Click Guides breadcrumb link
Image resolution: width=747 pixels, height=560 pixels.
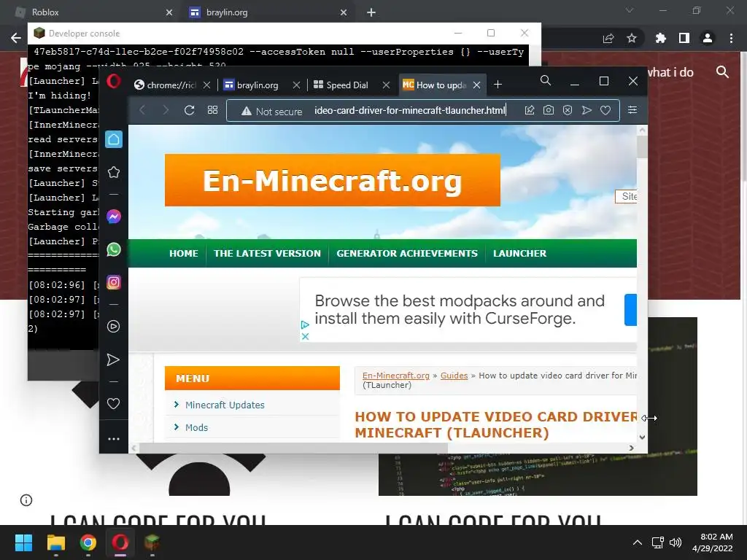[454, 376]
